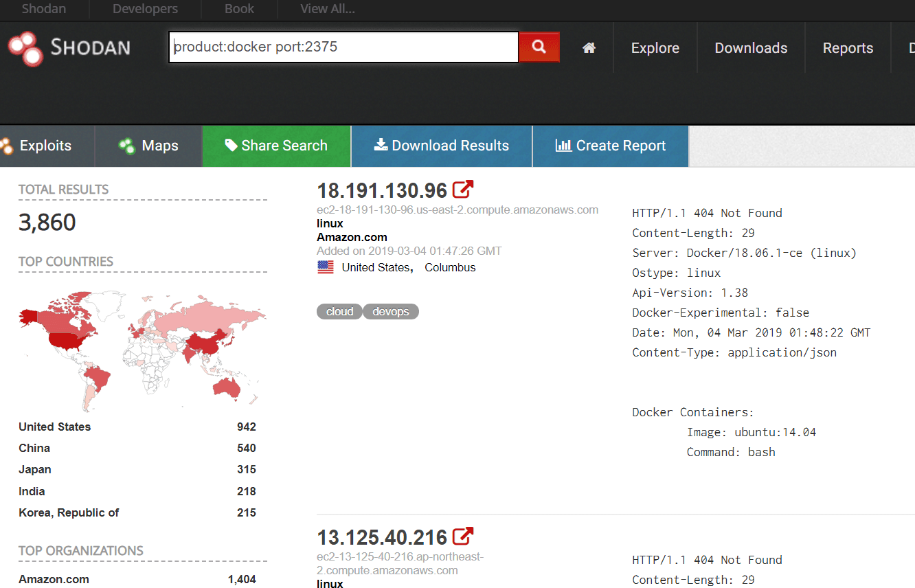Switch to the Developers top tab

click(x=145, y=9)
